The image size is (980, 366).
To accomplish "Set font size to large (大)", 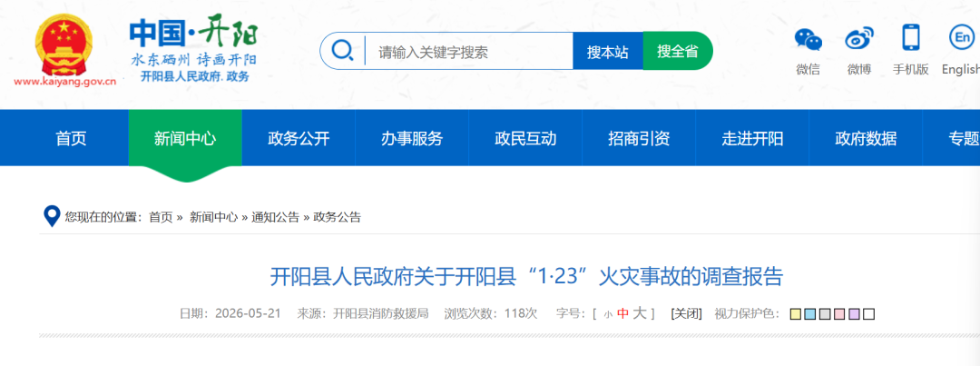I will [x=640, y=313].
